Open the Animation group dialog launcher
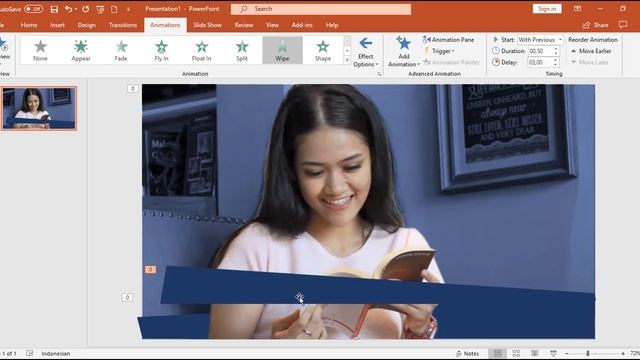 [x=379, y=74]
